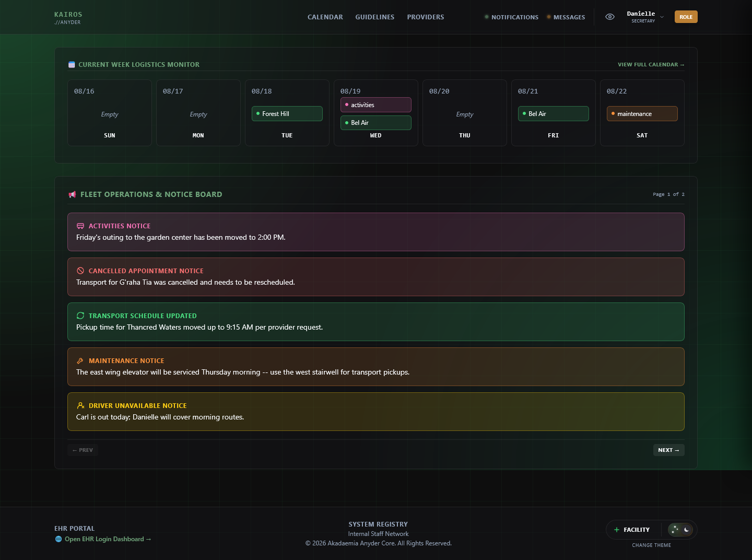
Task: Click the Internal Staff Network text
Action: point(378,534)
